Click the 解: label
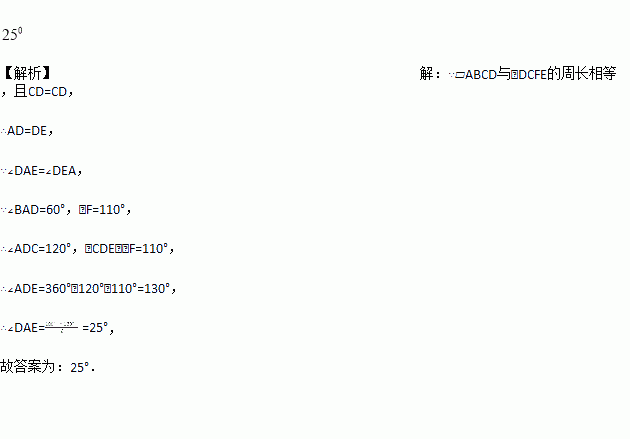The width and height of the screenshot is (630, 439). pyautogui.click(x=431, y=73)
